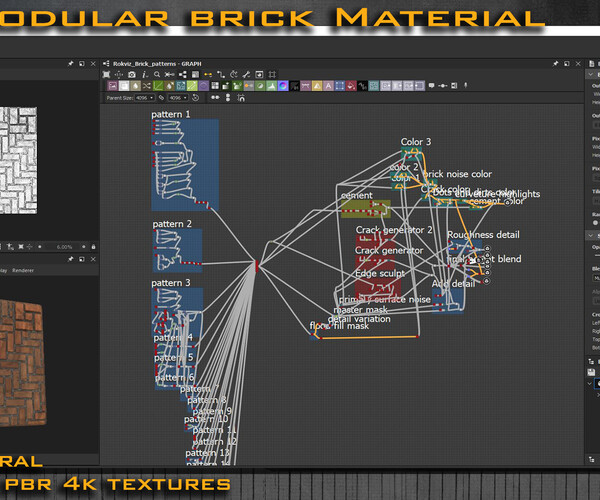Toggle the yellow link highlight icon

click(x=208, y=75)
